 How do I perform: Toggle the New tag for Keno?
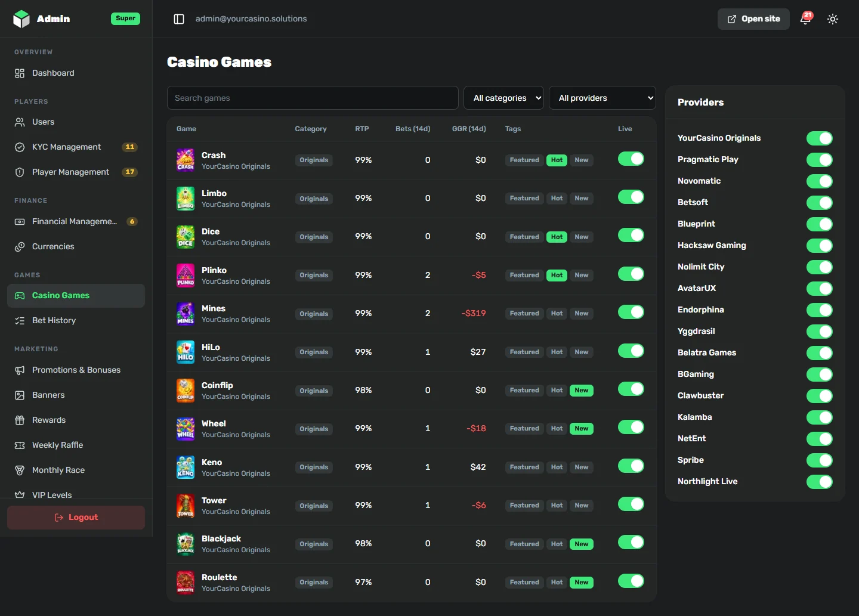coord(582,468)
